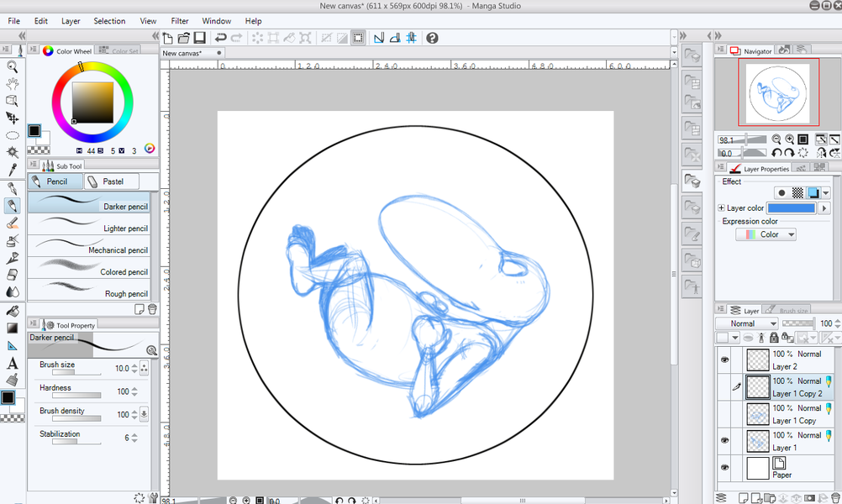Open the Help question mark icon
Image resolution: width=842 pixels, height=504 pixels.
432,38
